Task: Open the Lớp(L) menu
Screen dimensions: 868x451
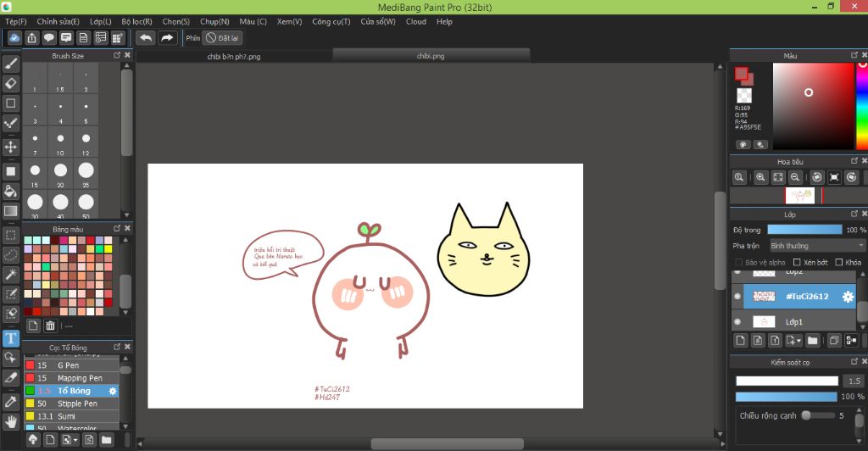Action: pos(100,21)
